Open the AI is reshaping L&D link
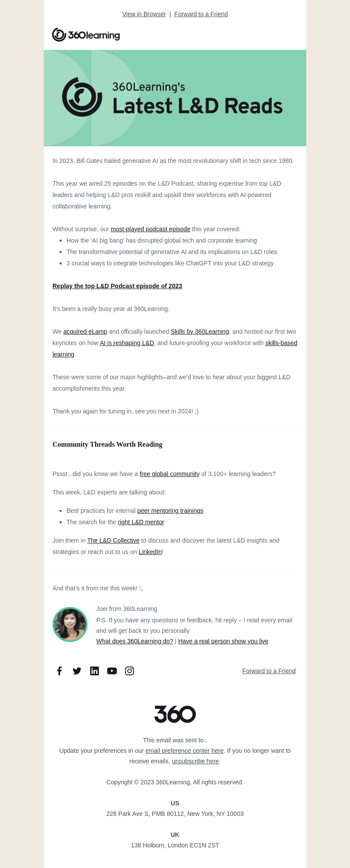This screenshot has height=868, width=350. point(127,343)
